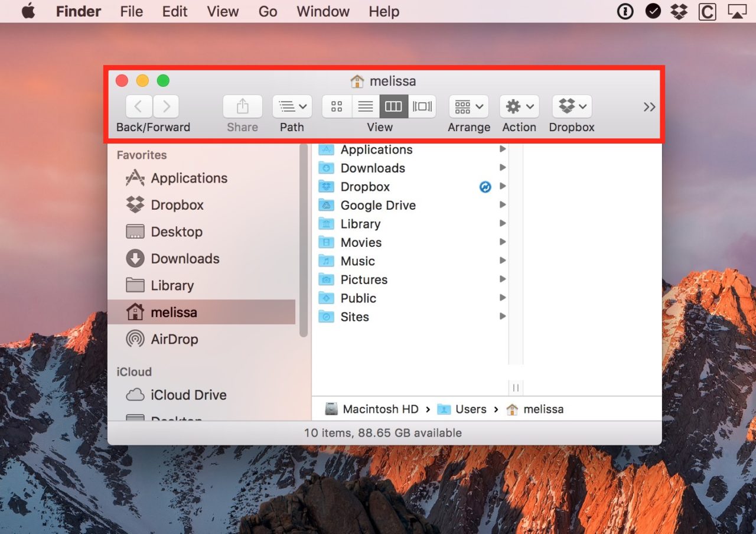The height and width of the screenshot is (534, 756).
Task: Switch to Cover Flow view
Action: pos(422,106)
